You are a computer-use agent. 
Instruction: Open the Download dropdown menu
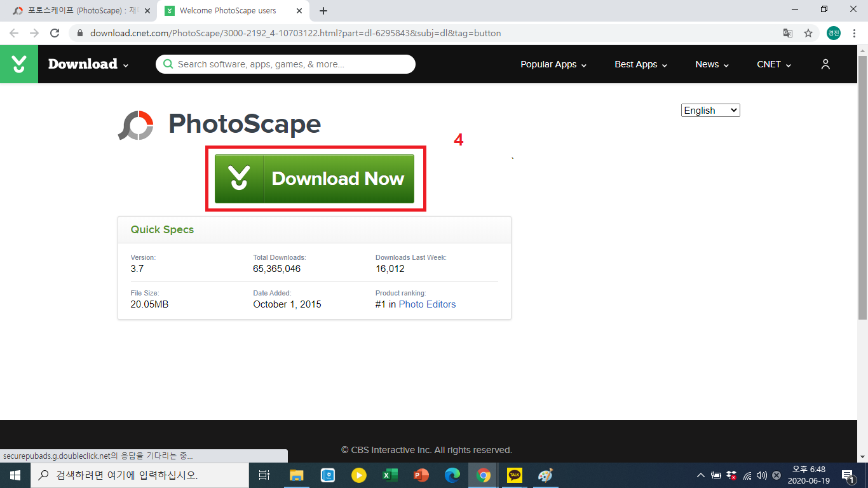click(88, 64)
